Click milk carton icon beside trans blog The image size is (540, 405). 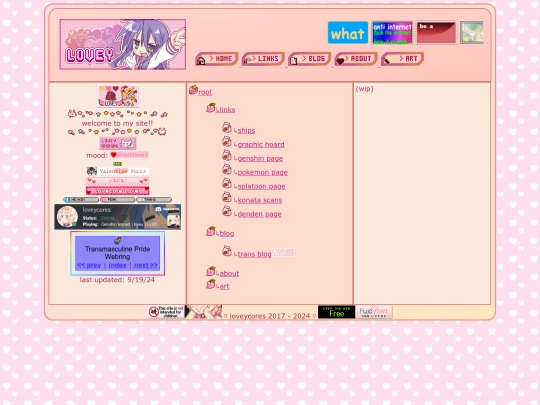[227, 251]
